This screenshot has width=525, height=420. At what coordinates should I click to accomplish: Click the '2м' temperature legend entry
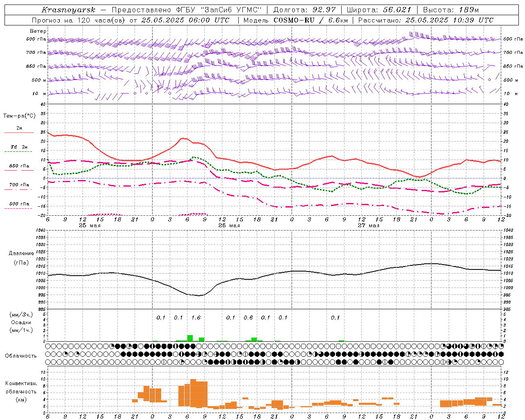19,128
